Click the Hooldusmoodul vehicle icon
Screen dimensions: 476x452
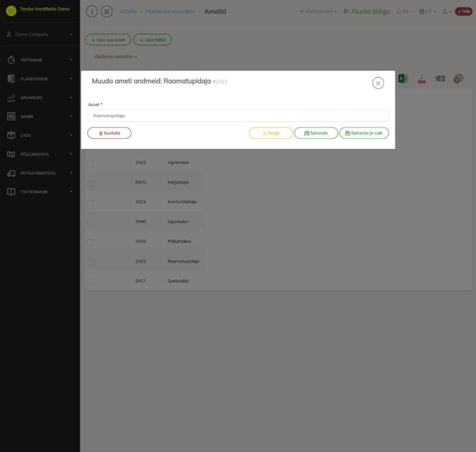coord(11,173)
